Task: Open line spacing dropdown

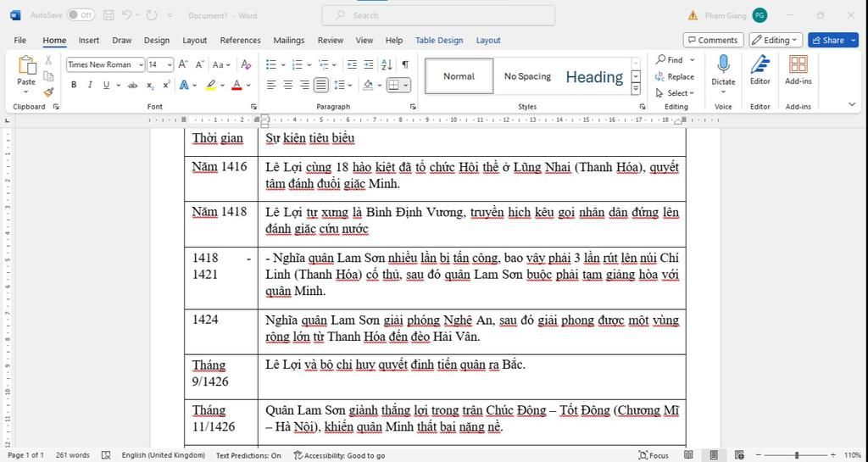Action: pyautogui.click(x=343, y=86)
